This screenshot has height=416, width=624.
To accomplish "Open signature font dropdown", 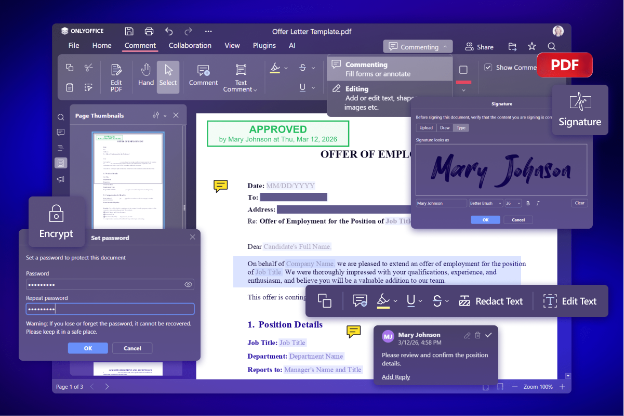I will click(486, 203).
